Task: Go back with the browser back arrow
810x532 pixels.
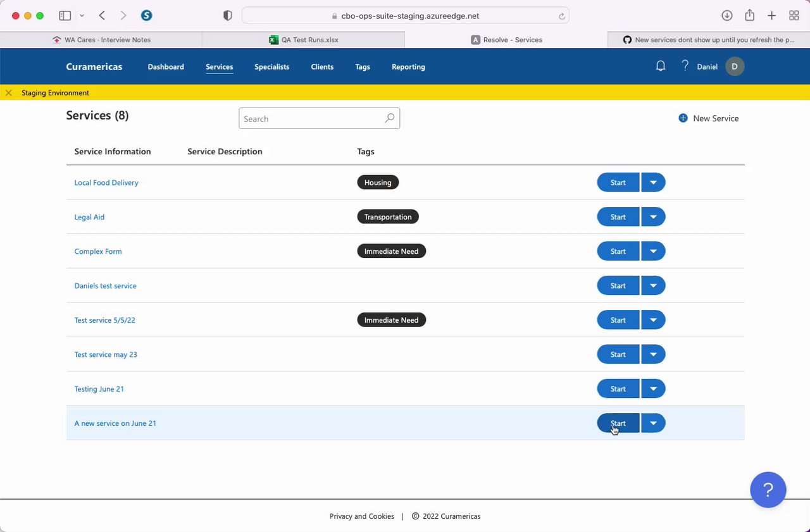Action: click(102, 16)
